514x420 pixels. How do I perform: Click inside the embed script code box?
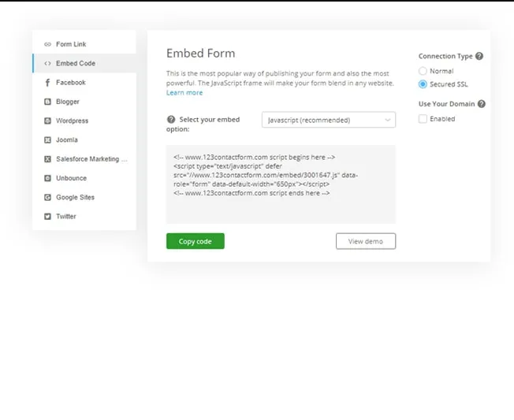pos(281,184)
